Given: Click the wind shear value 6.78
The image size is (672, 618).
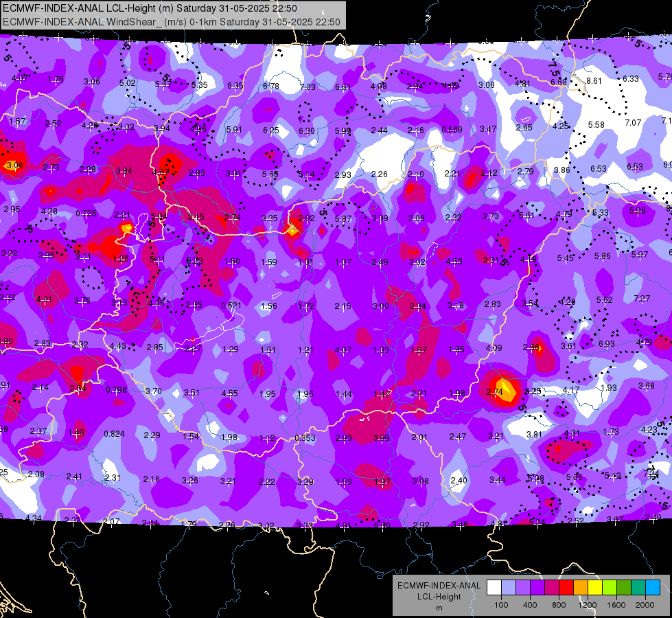Looking at the screenshot, I should (271, 87).
